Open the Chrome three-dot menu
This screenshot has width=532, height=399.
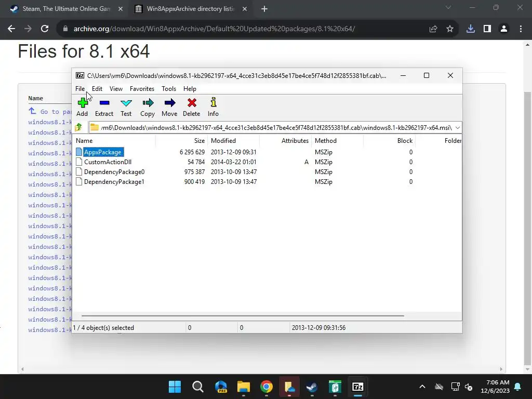tap(521, 29)
